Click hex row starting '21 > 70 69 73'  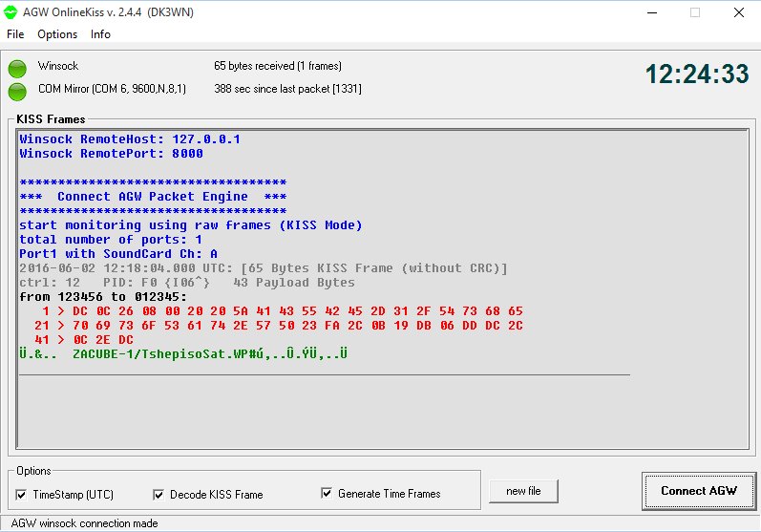(x=279, y=326)
